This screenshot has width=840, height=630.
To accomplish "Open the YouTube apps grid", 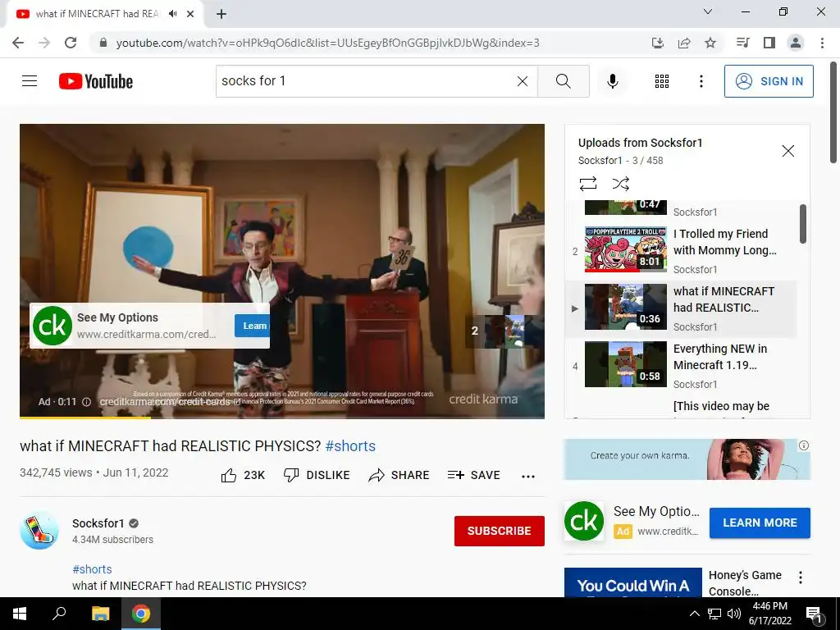I will pyautogui.click(x=662, y=81).
